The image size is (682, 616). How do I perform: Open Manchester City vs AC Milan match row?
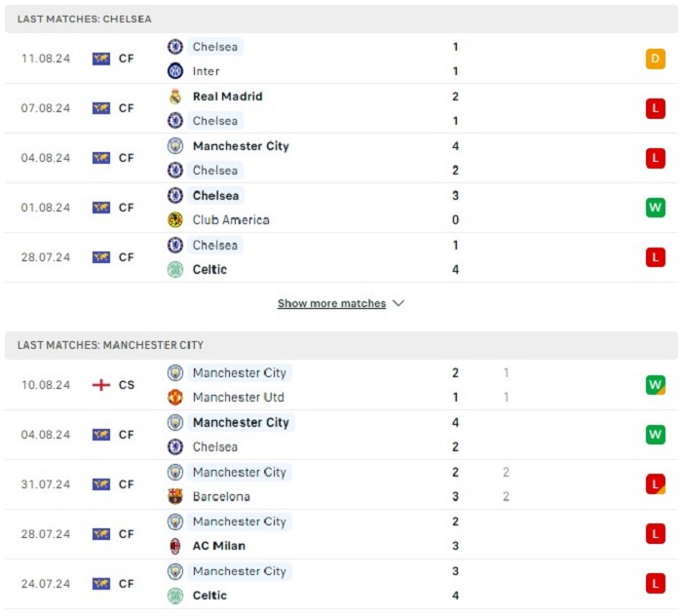point(341,534)
